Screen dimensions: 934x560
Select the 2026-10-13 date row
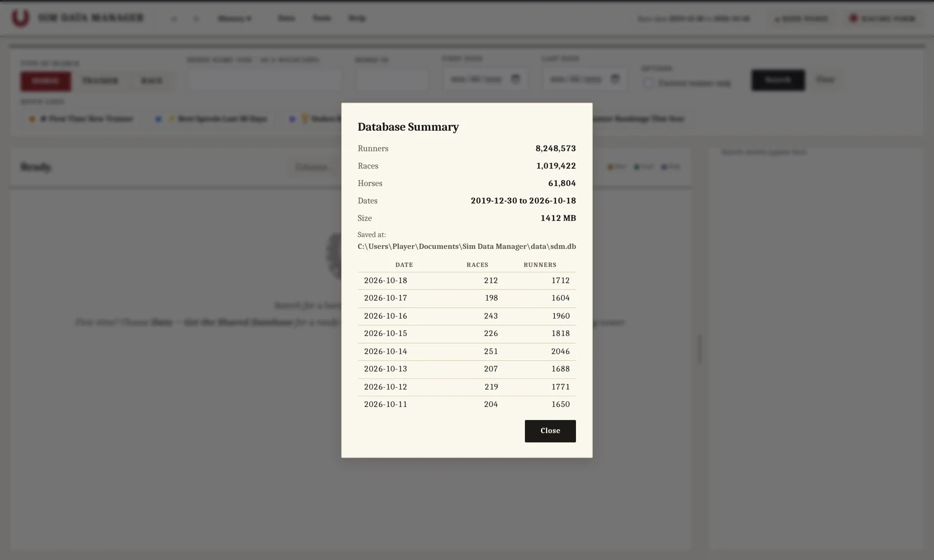(466, 369)
